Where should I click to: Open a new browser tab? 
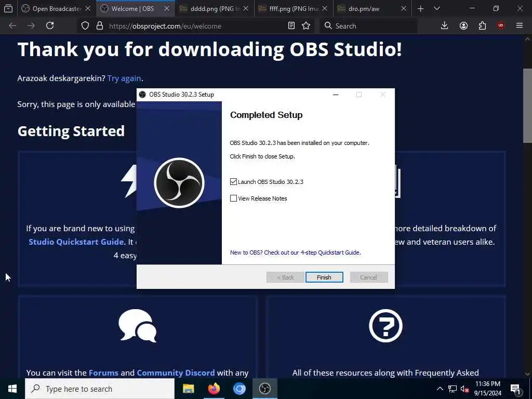tap(420, 8)
